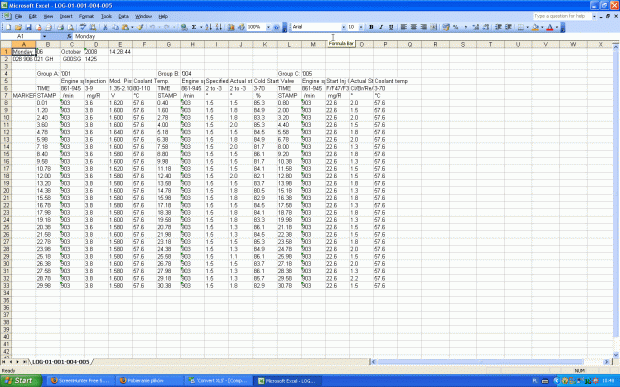Expand the font name dropdown showing Arial
The image size is (620, 387).
(x=344, y=27)
